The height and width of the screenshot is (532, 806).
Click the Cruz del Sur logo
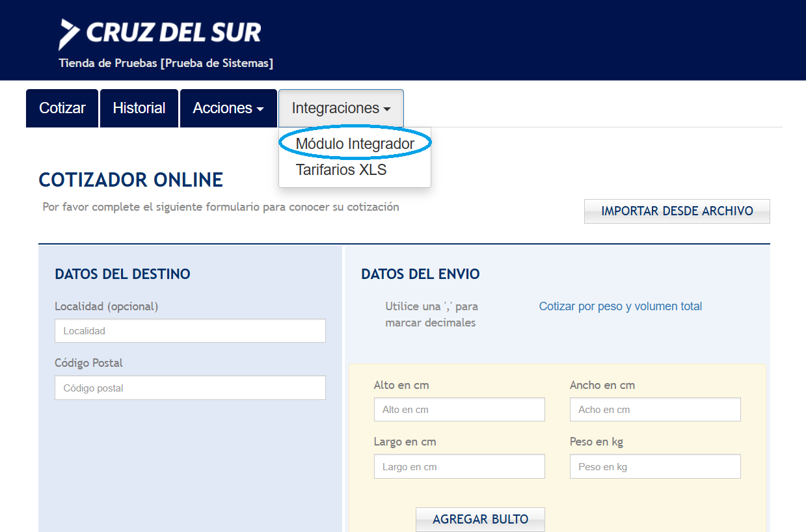click(x=160, y=33)
